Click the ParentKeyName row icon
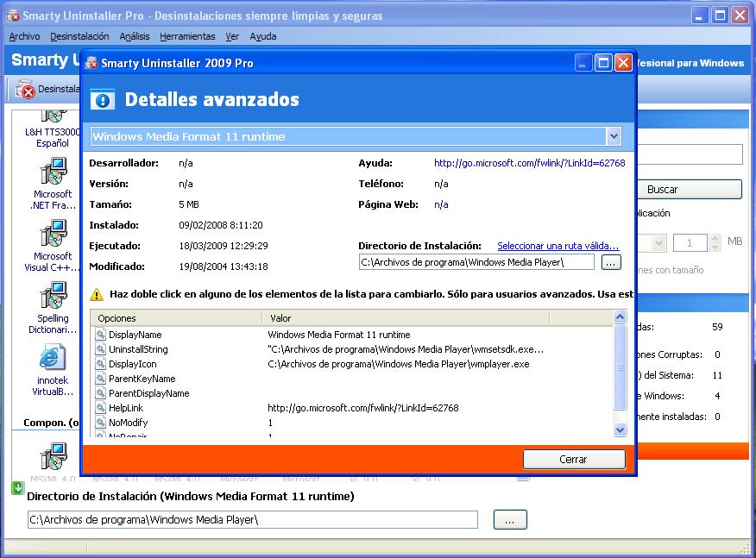Image resolution: width=756 pixels, height=558 pixels. (x=100, y=379)
